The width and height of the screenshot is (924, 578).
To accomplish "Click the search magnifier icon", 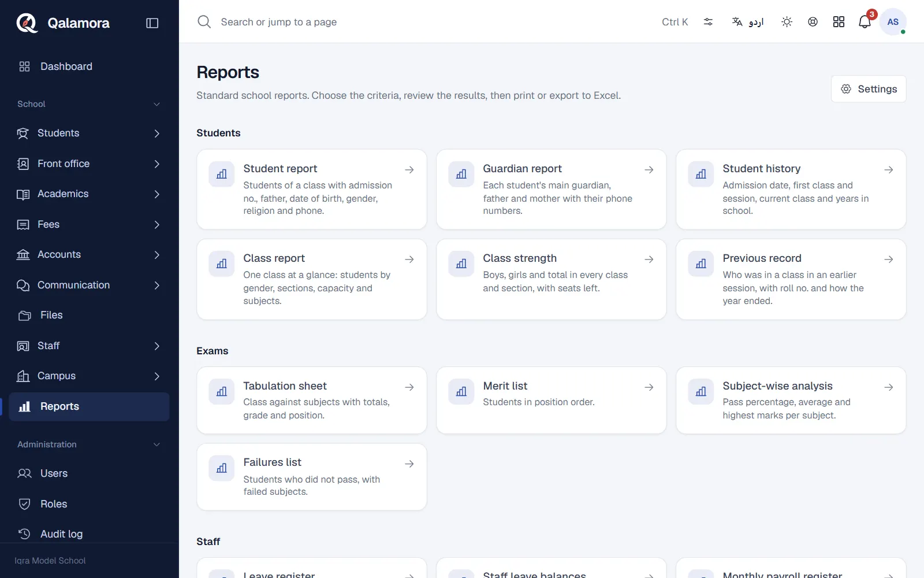I will 204,22.
